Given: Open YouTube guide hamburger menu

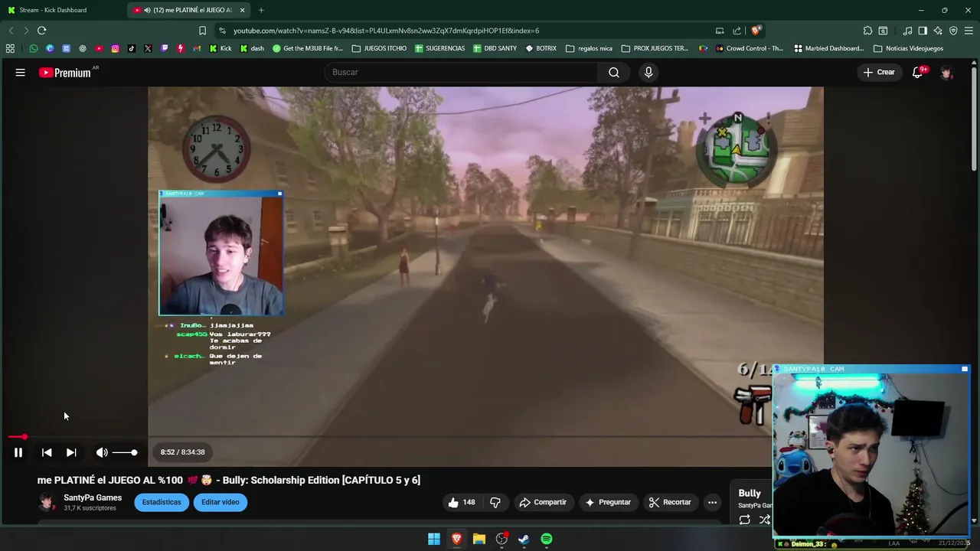Looking at the screenshot, I should point(21,72).
